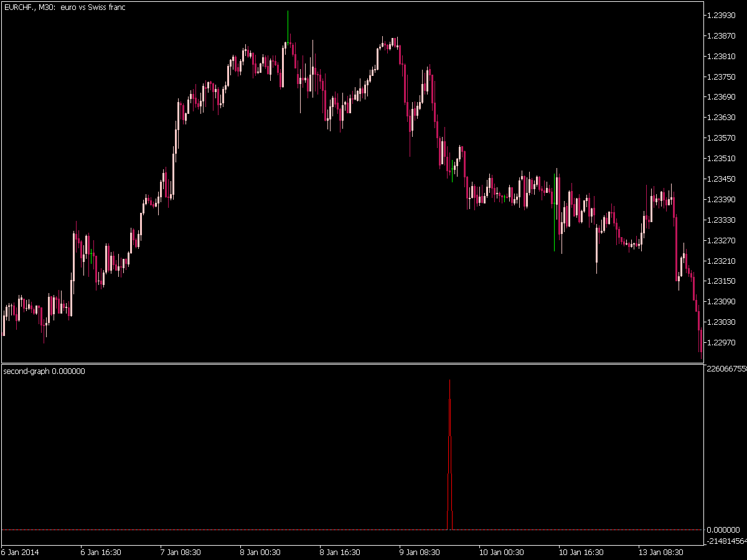Click price label 1.23450 on the scale
Viewport: 747px width, 560px height.
pos(721,179)
